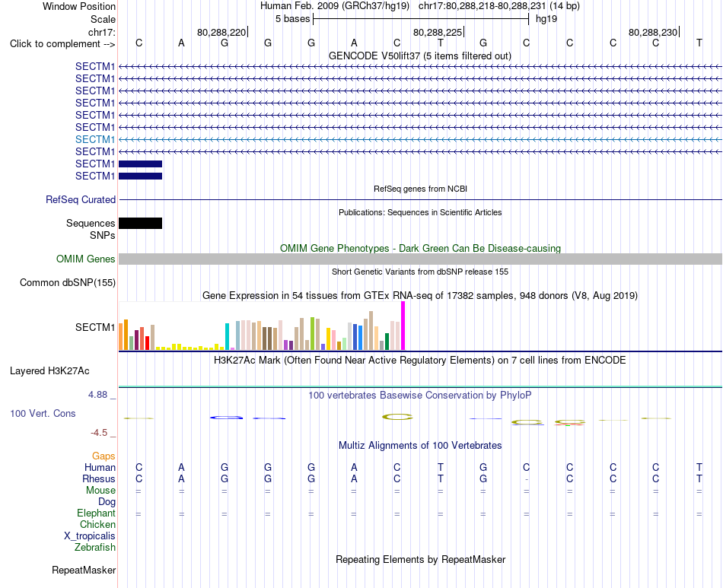Click the RefSeq Curated track label
This screenshot has width=723, height=588.
tap(80, 199)
